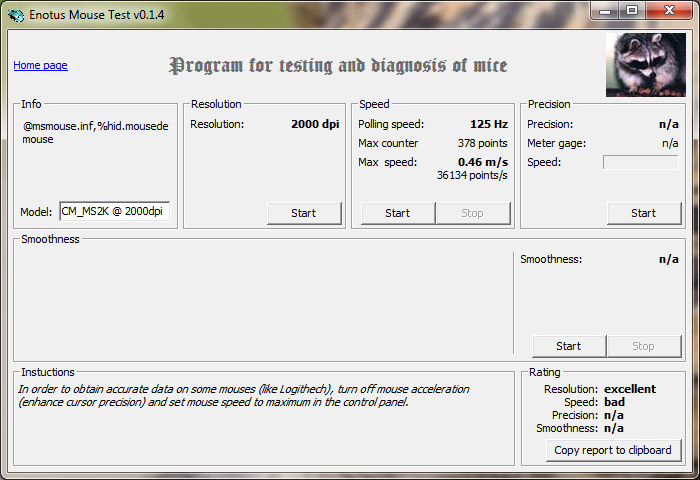Maximize the Enotus Mouse Test window
The width and height of the screenshot is (700, 480).
point(632,10)
